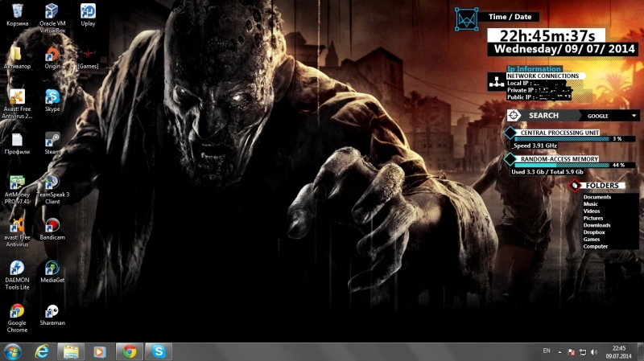The image size is (644, 361).
Task: Show hidden tray icons arrow
Action: 559,352
